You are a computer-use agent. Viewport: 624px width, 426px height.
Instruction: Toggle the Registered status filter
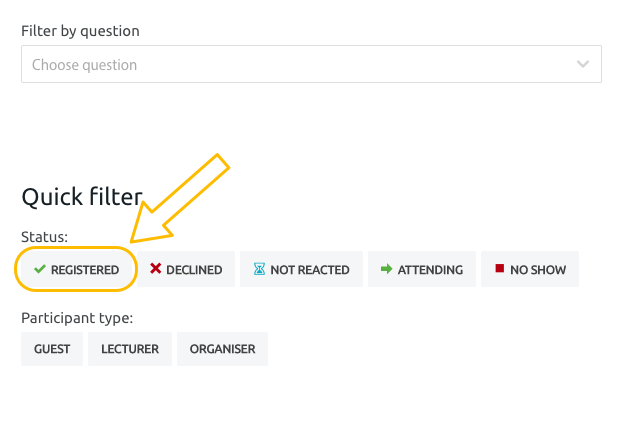(76, 270)
